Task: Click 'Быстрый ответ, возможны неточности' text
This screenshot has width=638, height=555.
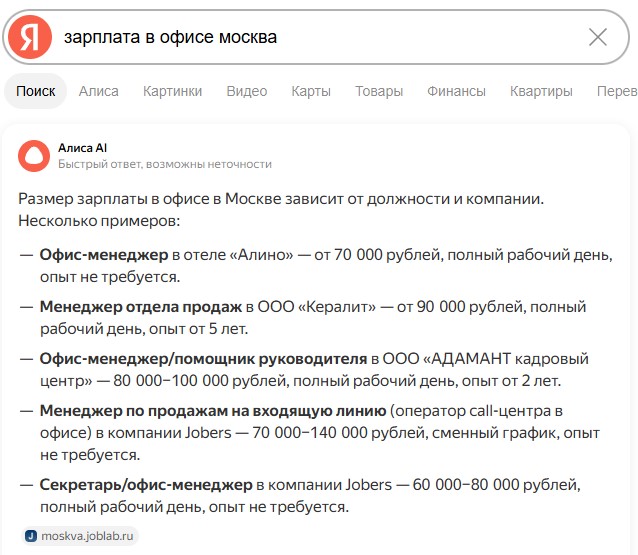Action: (165, 164)
